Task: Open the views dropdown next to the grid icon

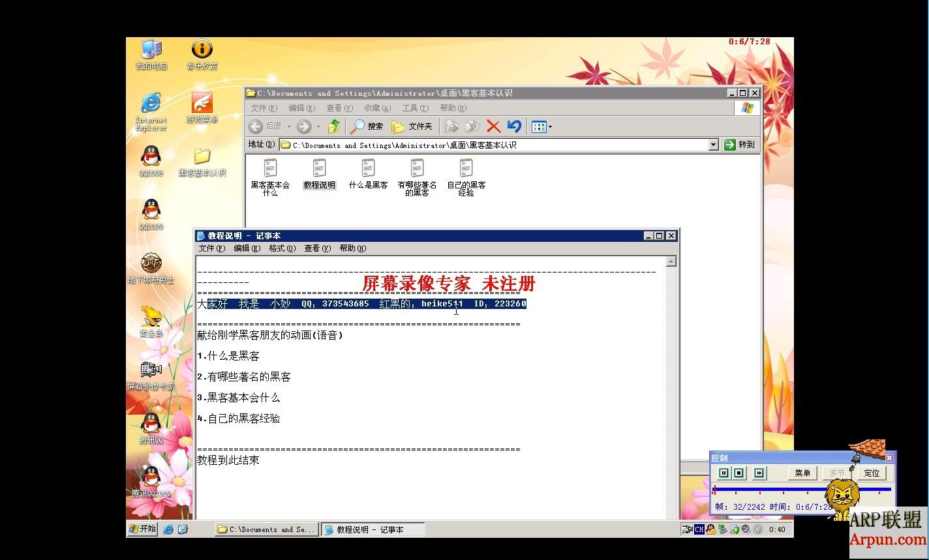Action: click(551, 126)
